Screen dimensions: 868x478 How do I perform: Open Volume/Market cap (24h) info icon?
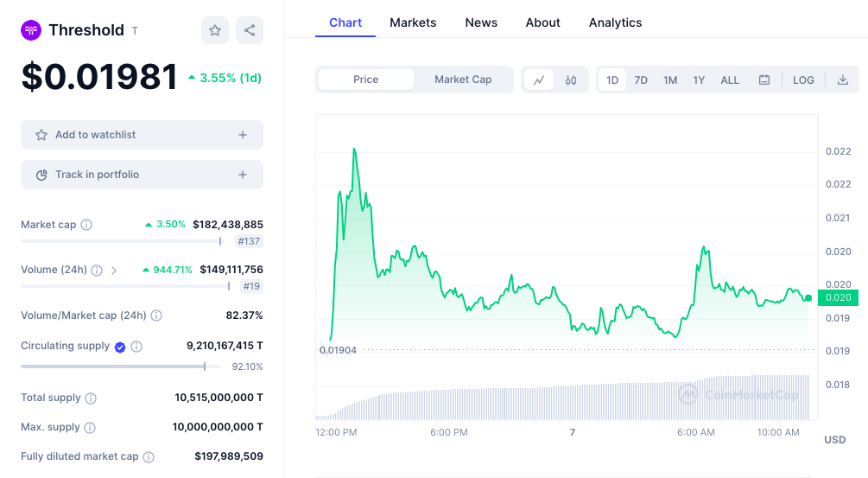pyautogui.click(x=156, y=315)
